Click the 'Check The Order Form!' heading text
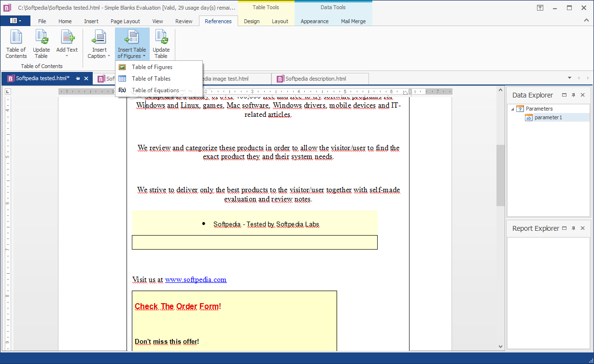 pos(178,307)
